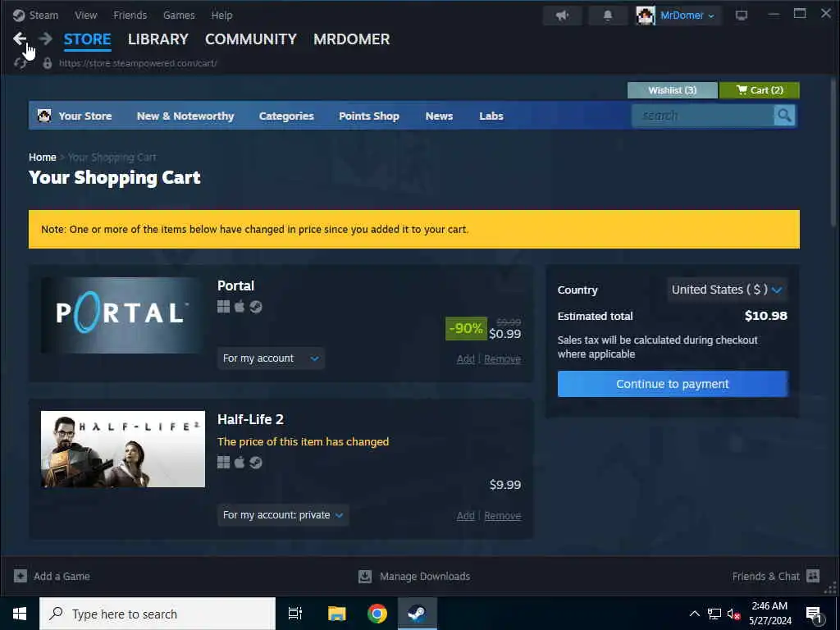Switch to Big Picture mode monitor icon

tap(742, 16)
